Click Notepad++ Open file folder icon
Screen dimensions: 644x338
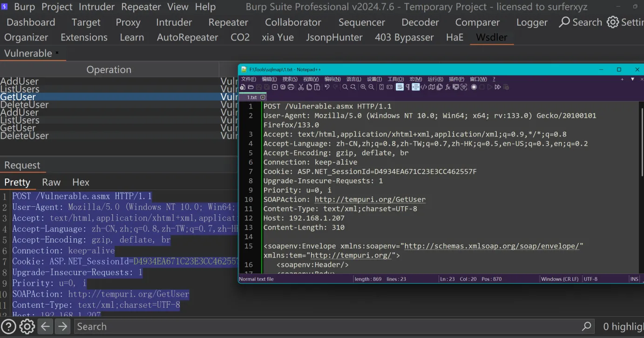(x=251, y=87)
